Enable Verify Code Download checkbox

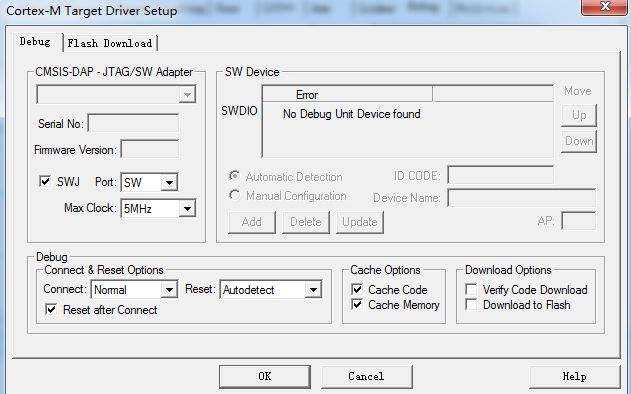point(471,289)
